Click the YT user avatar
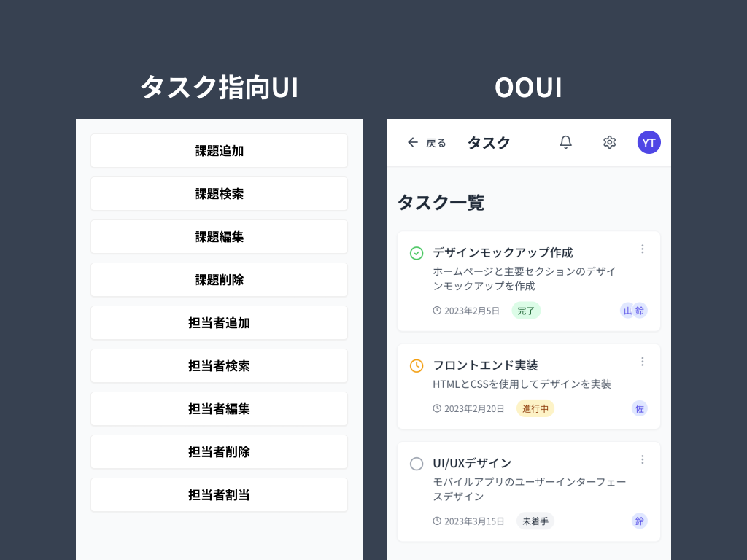This screenshot has width=747, height=560. (649, 142)
